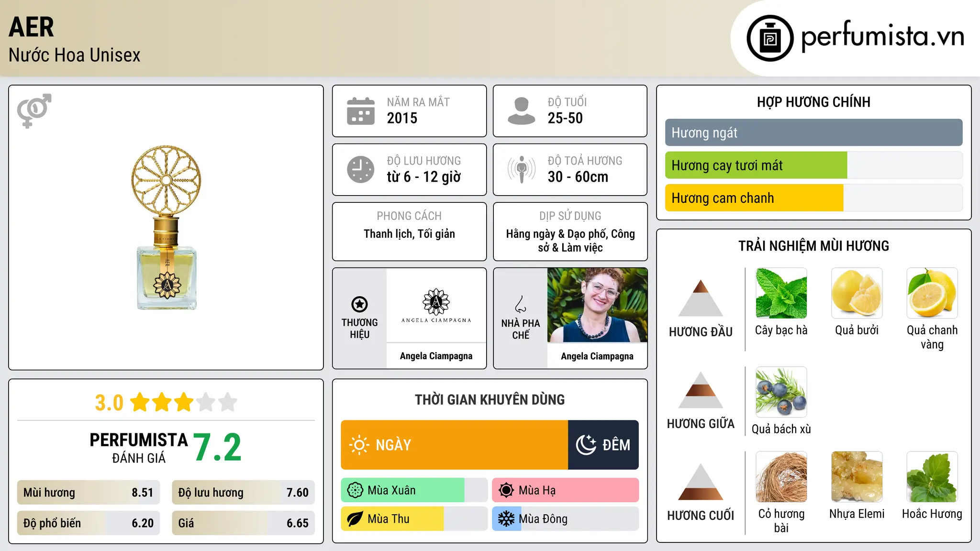Click the five-star rating row
The image size is (980, 551).
[x=184, y=402]
